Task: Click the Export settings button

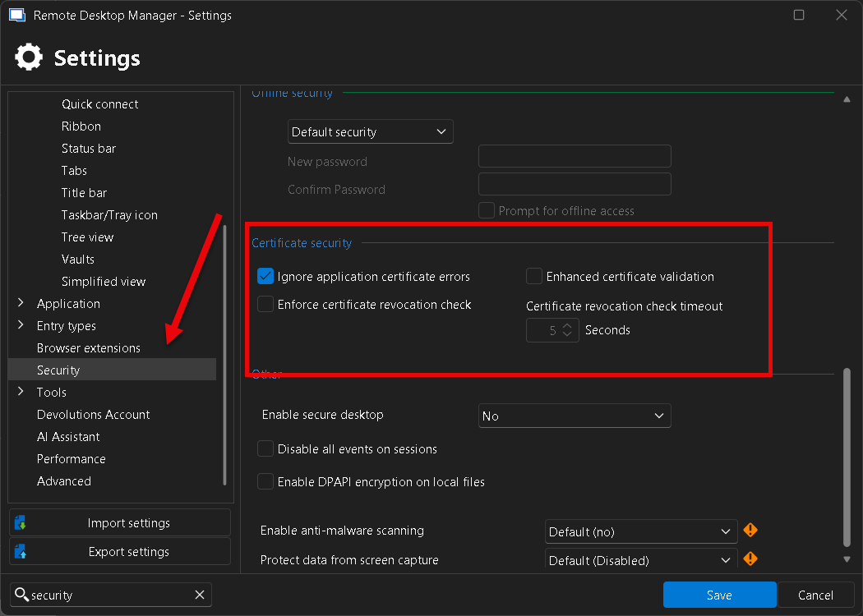Action: pos(120,551)
